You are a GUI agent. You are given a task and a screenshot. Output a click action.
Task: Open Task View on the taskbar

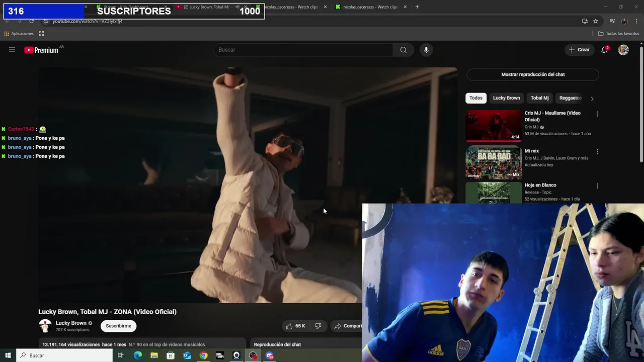click(121, 355)
